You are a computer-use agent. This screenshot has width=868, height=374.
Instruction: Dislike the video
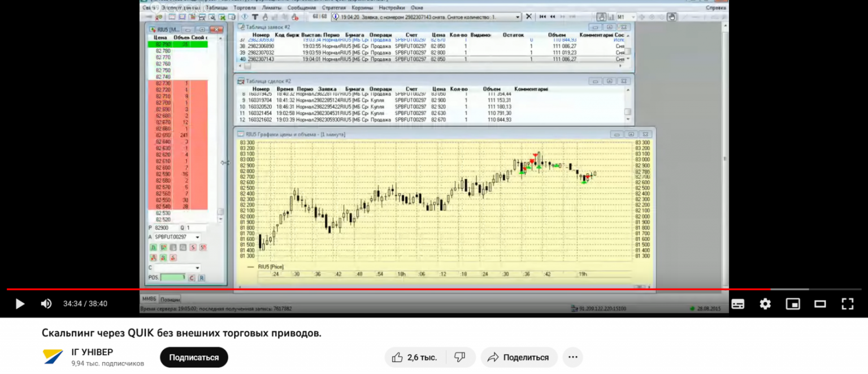pyautogui.click(x=459, y=358)
